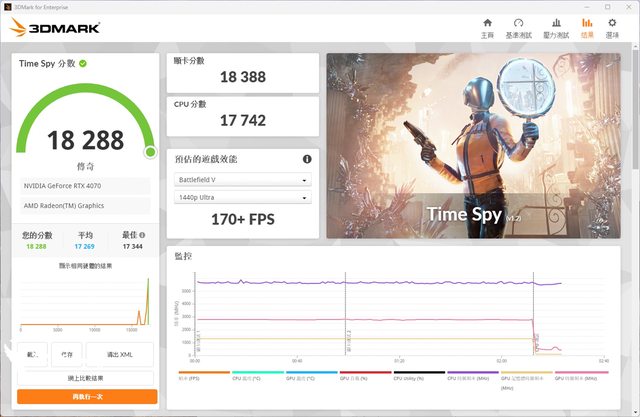The height and width of the screenshot is (417, 640).
Task: Open the 1440p Ultra resolution dropdown
Action: [x=243, y=198]
